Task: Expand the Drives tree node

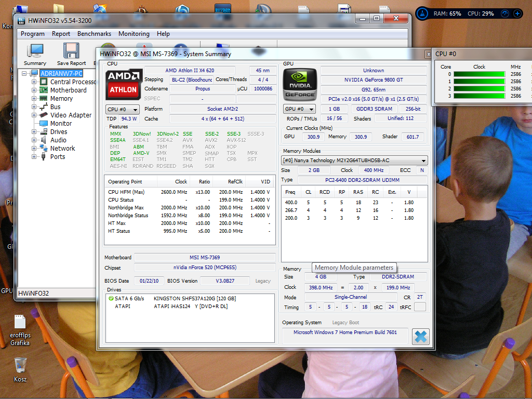Action: pos(34,131)
